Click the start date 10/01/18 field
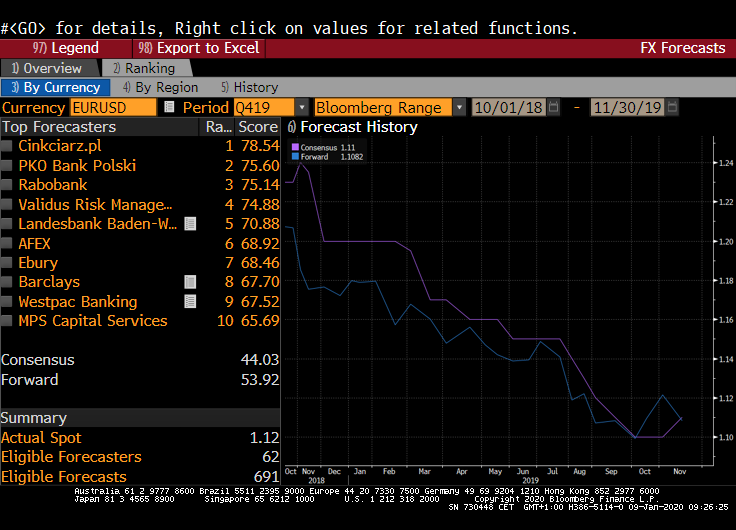The image size is (736, 530). point(507,107)
